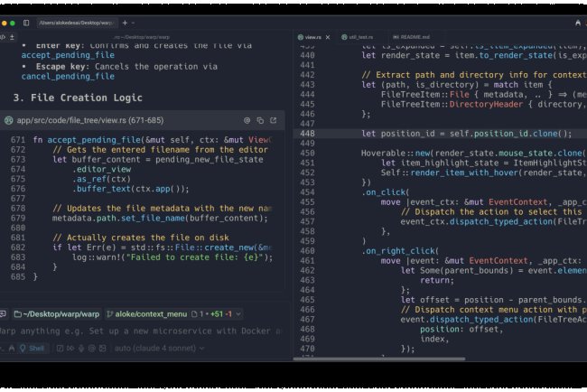Click the 'log::warn!' line in the snippet
Image resolution: width=587 pixels, height=392 pixels.
(x=172, y=257)
